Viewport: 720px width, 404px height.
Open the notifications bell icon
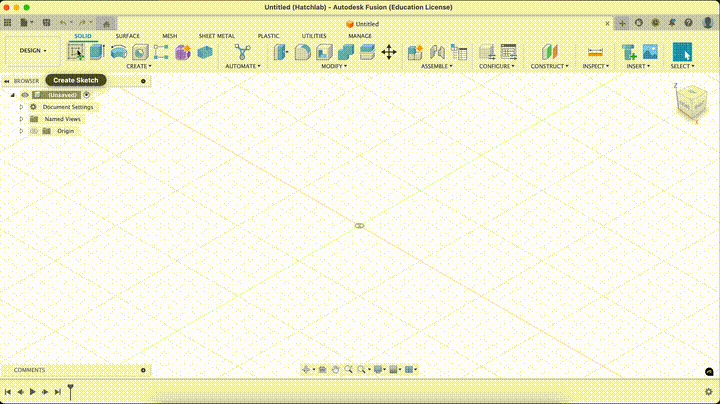tap(672, 22)
